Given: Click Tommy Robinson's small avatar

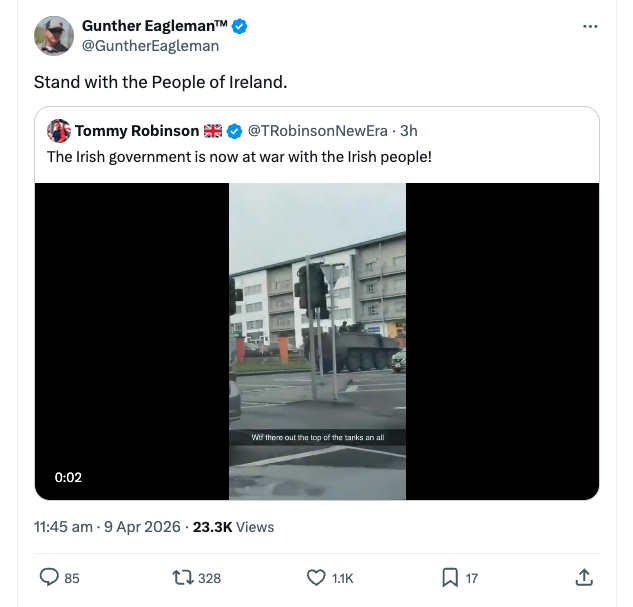Looking at the screenshot, I should point(58,131).
